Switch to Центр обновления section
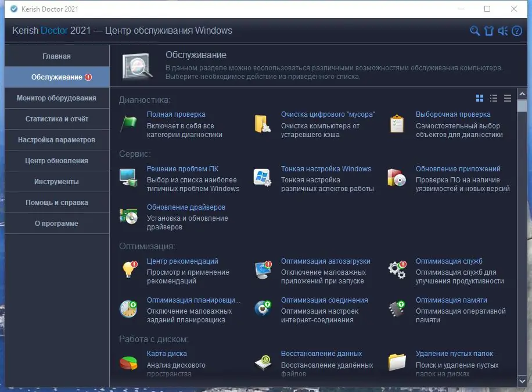 (56, 160)
